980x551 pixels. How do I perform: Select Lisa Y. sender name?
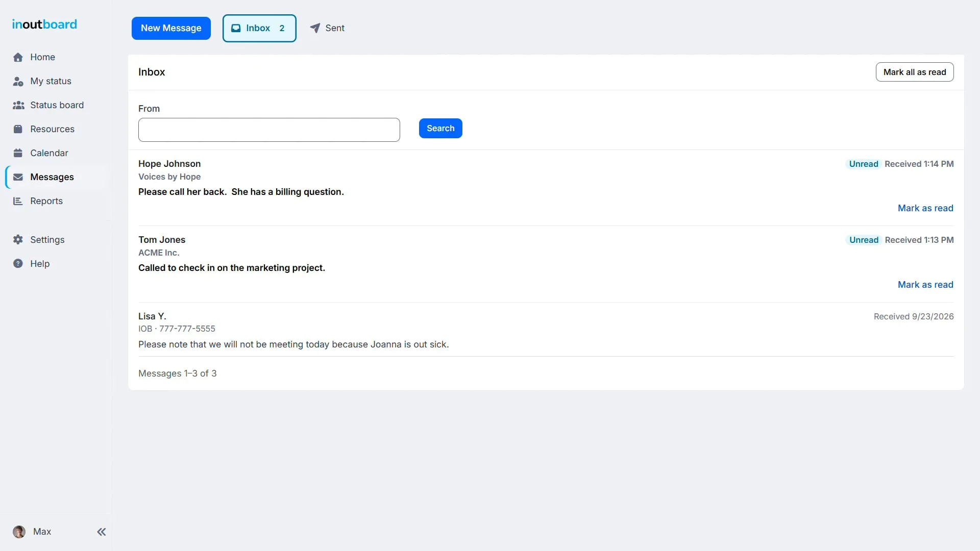(152, 316)
